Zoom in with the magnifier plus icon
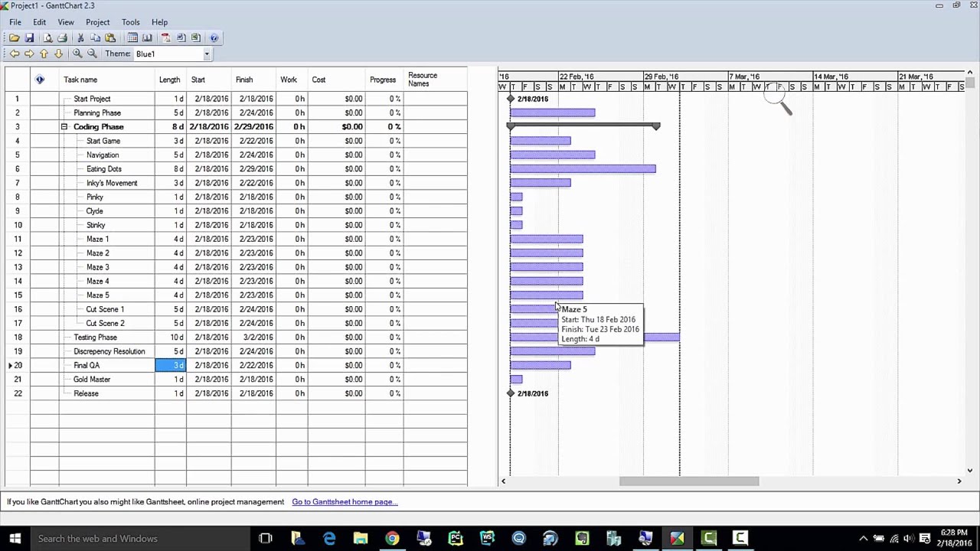980x551 pixels. pyautogui.click(x=77, y=54)
